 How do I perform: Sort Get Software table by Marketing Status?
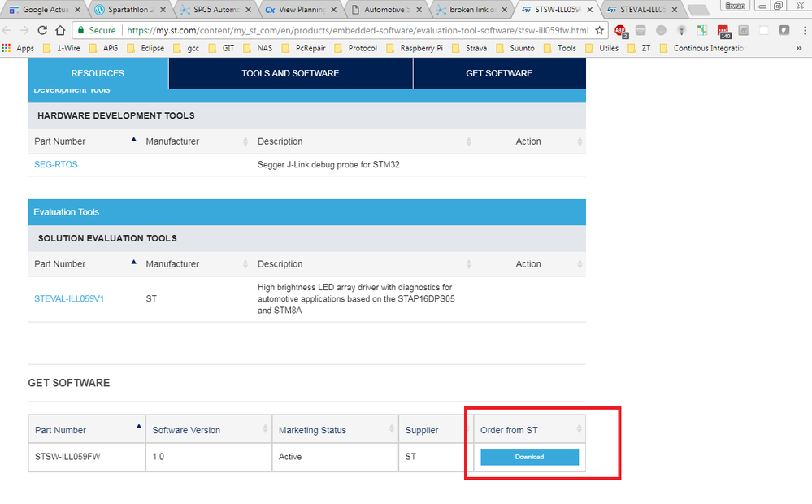tap(335, 430)
